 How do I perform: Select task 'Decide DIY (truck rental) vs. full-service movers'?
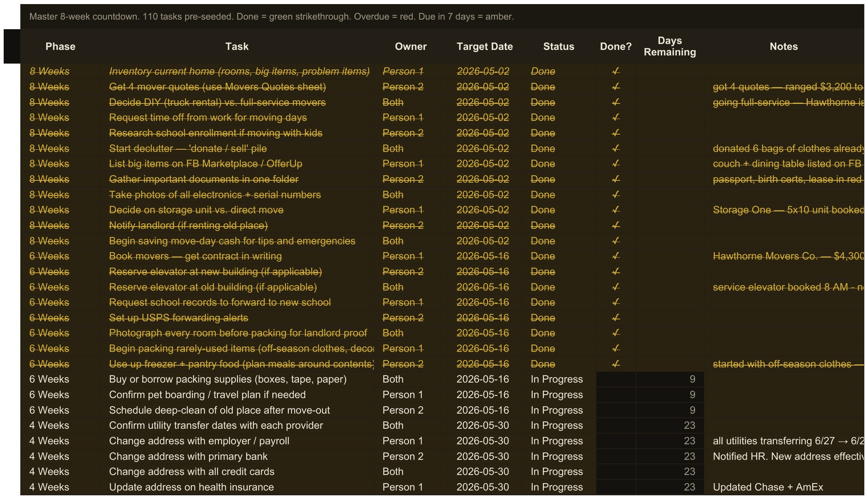click(217, 102)
